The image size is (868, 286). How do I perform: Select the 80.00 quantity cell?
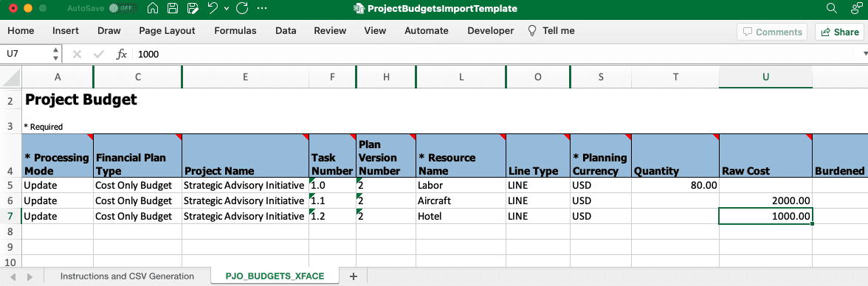[x=675, y=185]
